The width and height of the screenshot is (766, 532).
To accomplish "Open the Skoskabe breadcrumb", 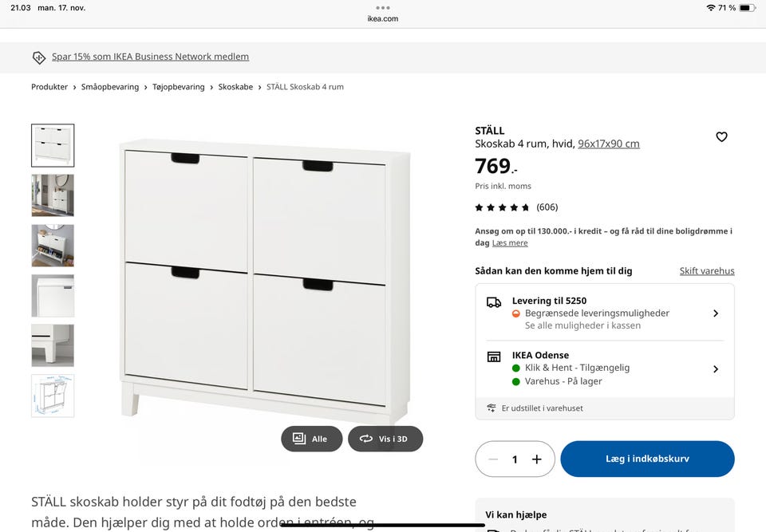I will click(x=235, y=87).
